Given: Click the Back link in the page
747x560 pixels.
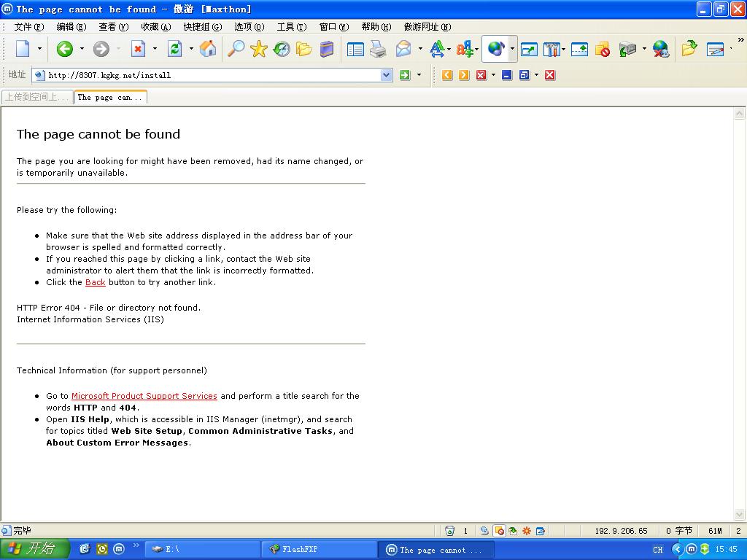Looking at the screenshot, I should point(96,282).
